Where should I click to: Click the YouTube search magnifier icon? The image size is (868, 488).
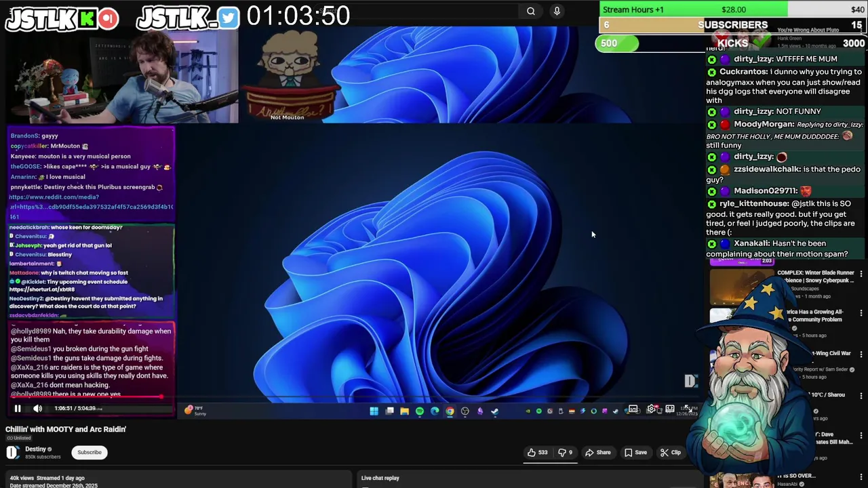click(x=531, y=11)
